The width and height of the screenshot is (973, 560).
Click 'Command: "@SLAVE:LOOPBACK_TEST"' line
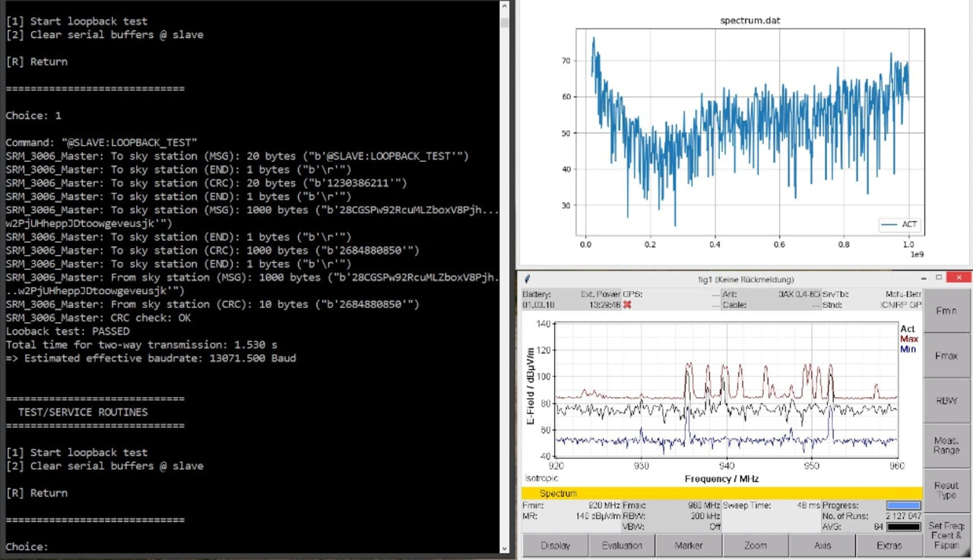(102, 142)
